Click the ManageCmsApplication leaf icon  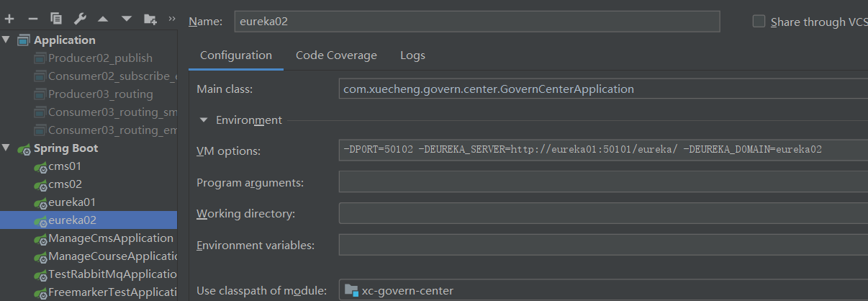(40, 238)
